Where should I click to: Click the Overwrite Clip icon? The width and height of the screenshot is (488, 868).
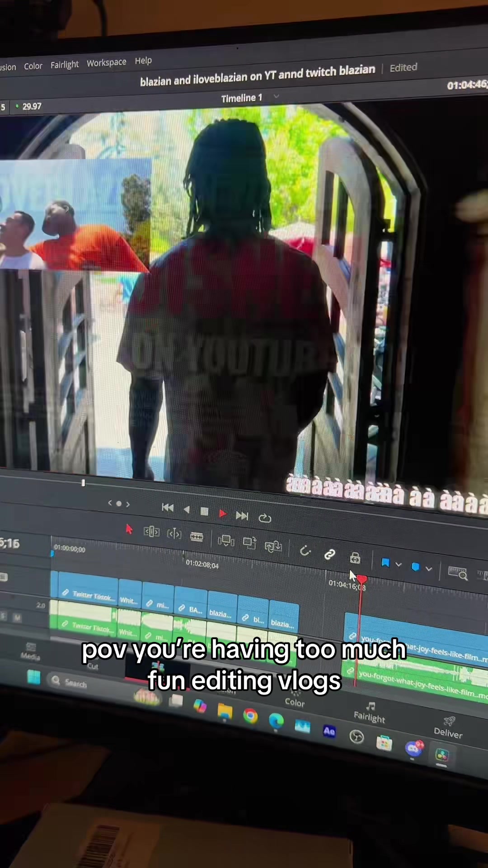coord(249,542)
